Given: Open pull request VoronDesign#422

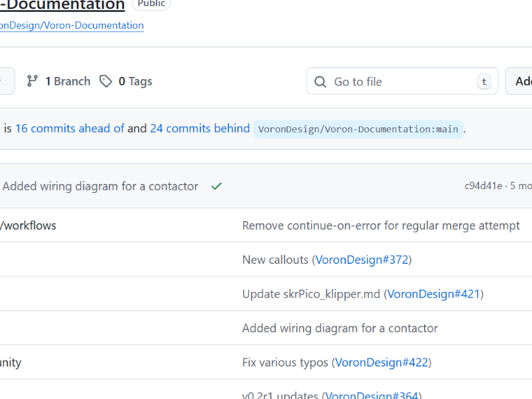Looking at the screenshot, I should 381,362.
